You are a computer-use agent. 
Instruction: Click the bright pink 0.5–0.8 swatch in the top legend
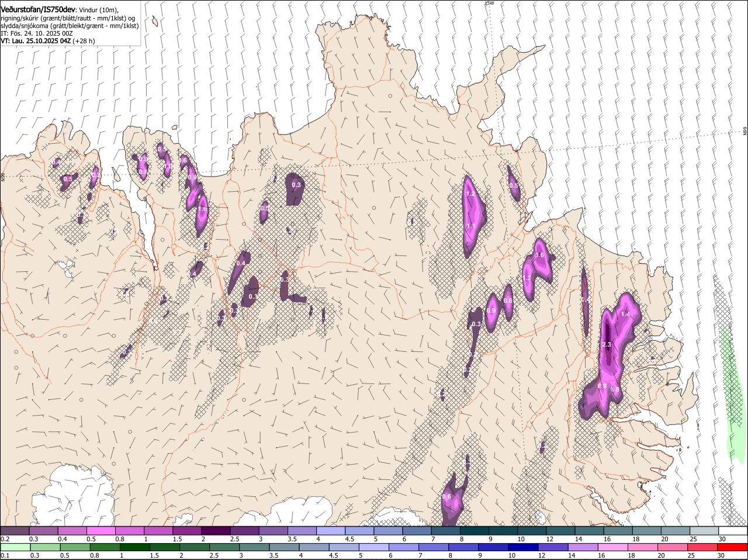pyautogui.click(x=101, y=531)
